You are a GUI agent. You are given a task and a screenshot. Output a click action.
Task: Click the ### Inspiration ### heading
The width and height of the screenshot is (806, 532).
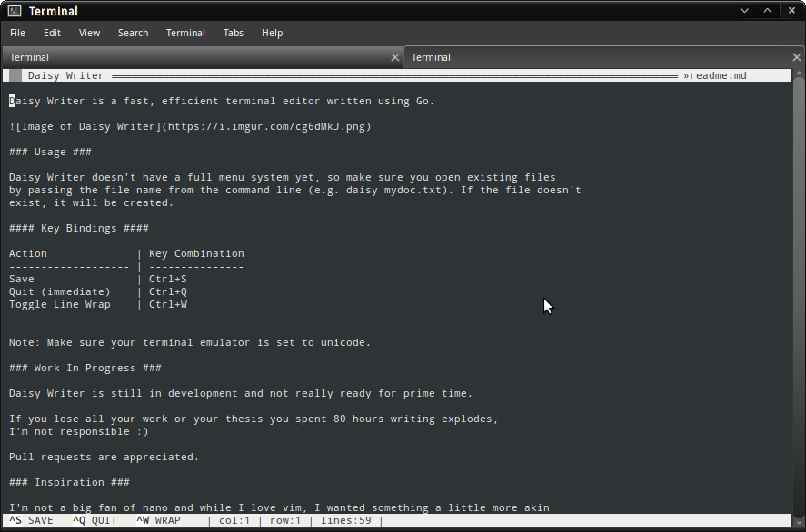tap(69, 483)
